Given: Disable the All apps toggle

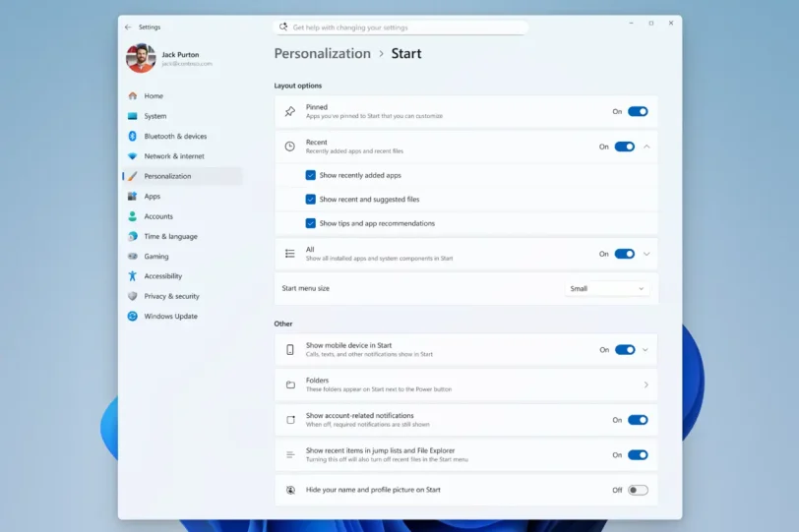Looking at the screenshot, I should coord(624,254).
